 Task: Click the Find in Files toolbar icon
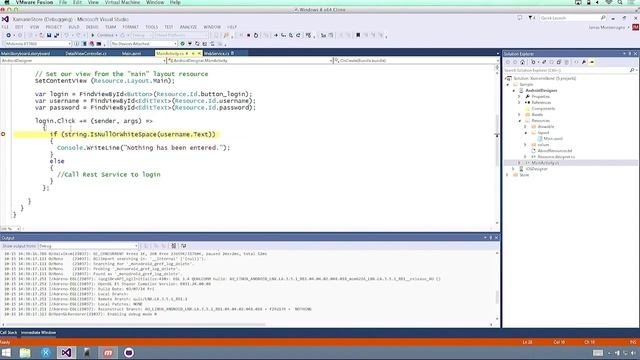[226, 36]
